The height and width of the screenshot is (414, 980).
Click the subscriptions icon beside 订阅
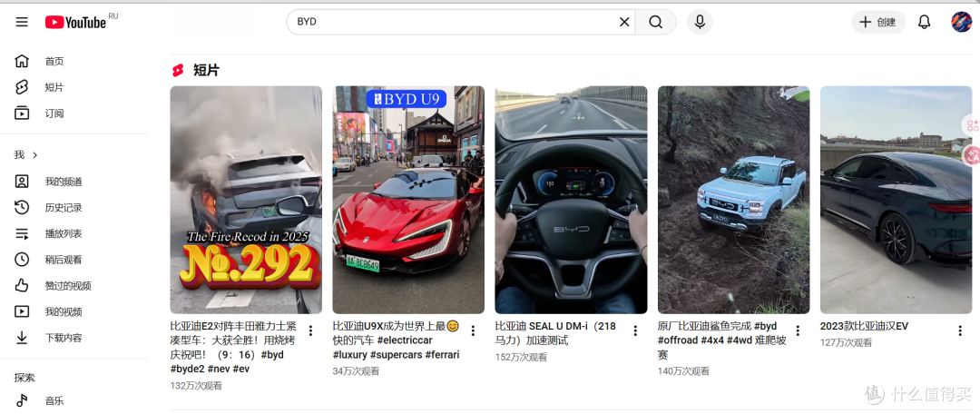pyautogui.click(x=22, y=113)
